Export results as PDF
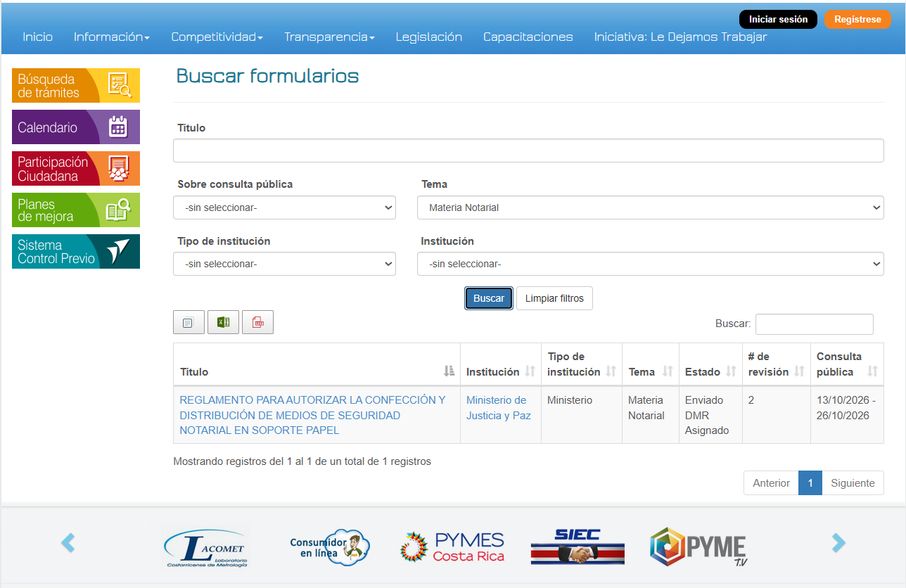906x588 pixels. coord(257,322)
